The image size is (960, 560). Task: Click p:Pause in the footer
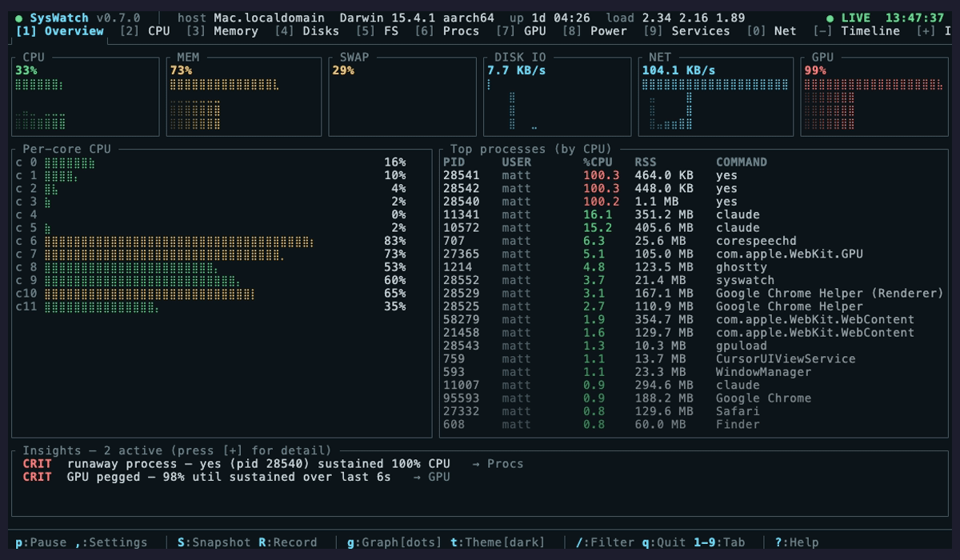click(x=41, y=542)
